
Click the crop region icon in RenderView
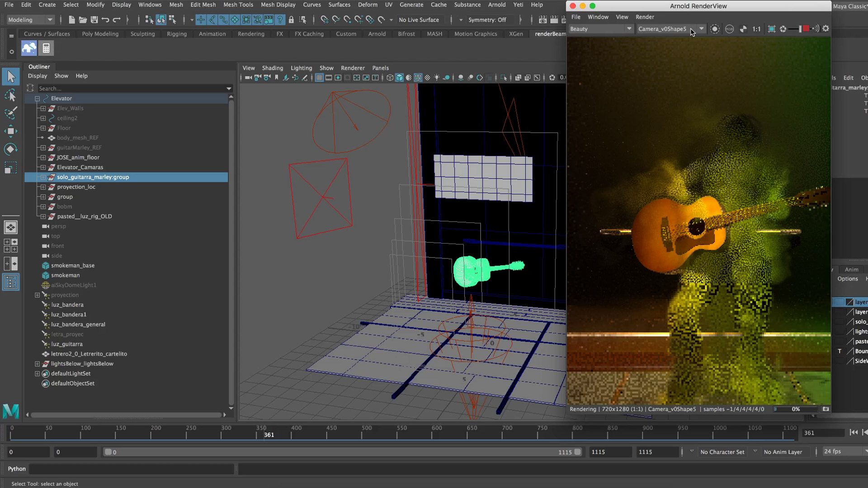tap(772, 29)
